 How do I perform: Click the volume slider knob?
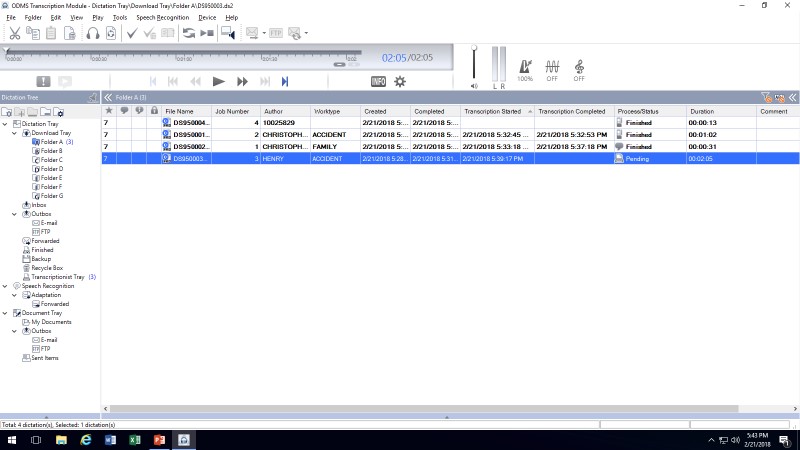(474, 48)
